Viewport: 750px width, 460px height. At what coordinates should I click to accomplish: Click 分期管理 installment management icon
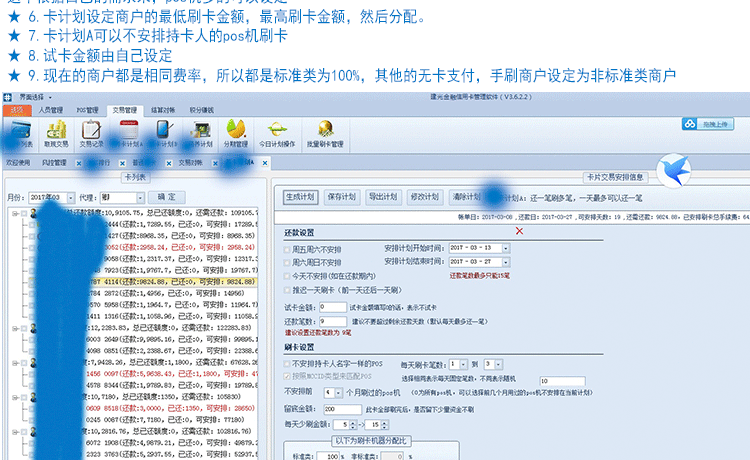[236, 133]
